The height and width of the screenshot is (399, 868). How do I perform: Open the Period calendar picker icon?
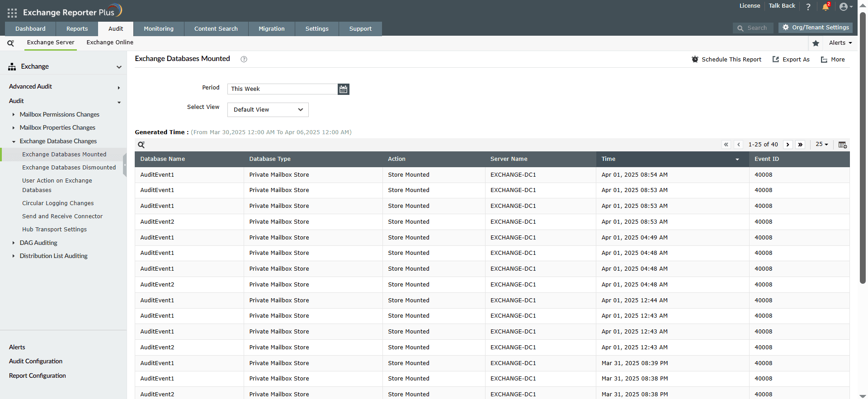[344, 89]
